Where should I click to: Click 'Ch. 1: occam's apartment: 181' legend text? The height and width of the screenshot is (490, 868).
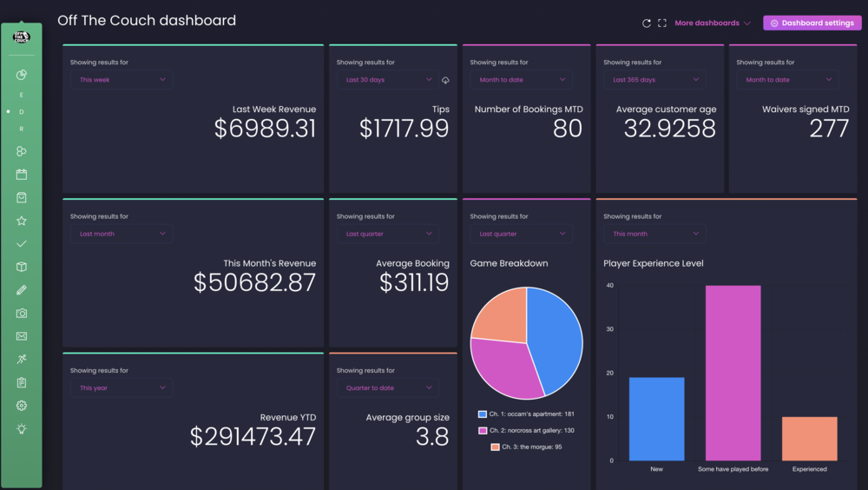(531, 414)
